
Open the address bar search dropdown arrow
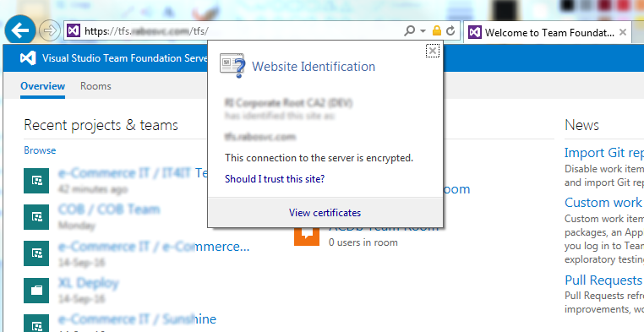(423, 30)
